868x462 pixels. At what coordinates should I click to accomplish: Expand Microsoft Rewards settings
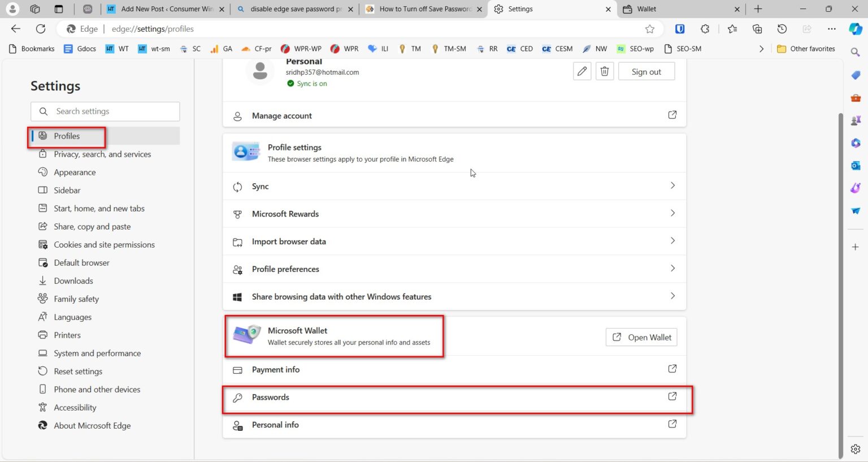pos(454,214)
